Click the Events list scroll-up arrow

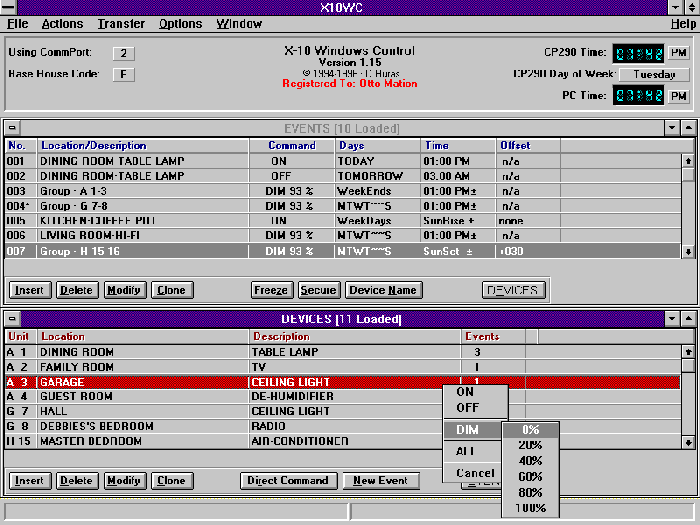pos(688,161)
